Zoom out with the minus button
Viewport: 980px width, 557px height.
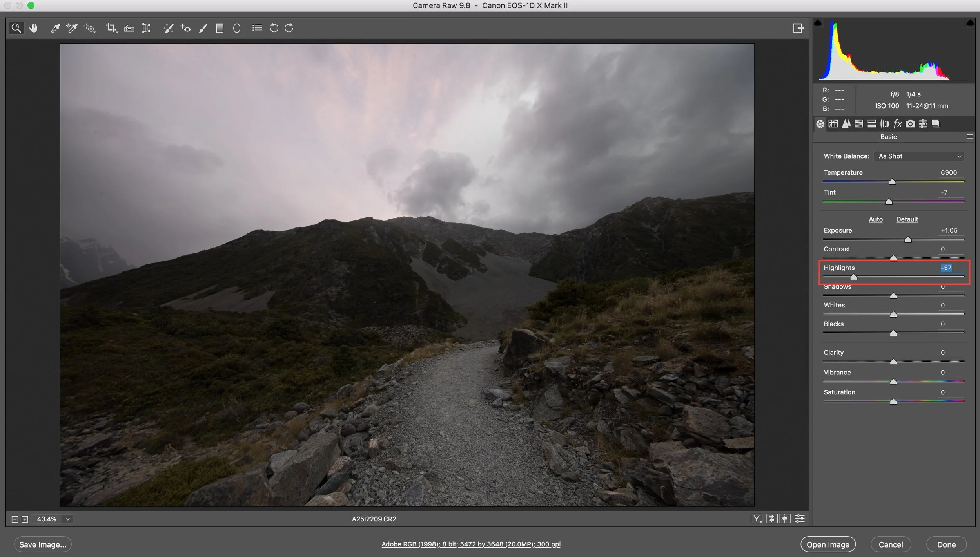pos(15,519)
